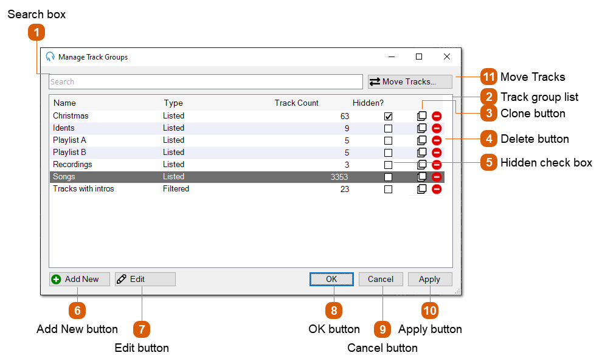Clone the Playlist B track group
Viewport: 602px width, 364px height.
pos(422,152)
